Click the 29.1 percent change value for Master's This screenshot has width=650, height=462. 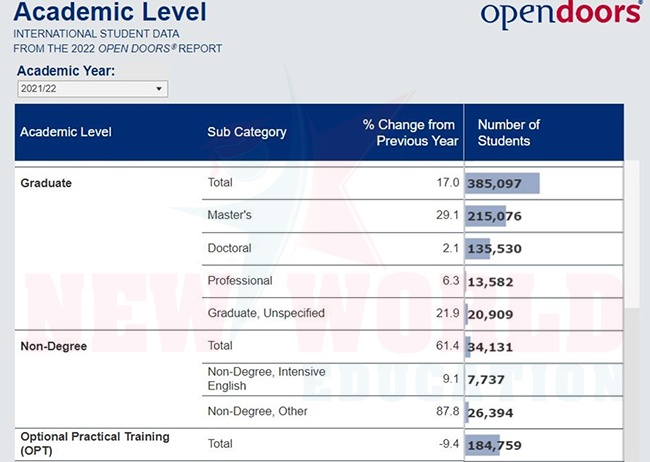(x=447, y=216)
